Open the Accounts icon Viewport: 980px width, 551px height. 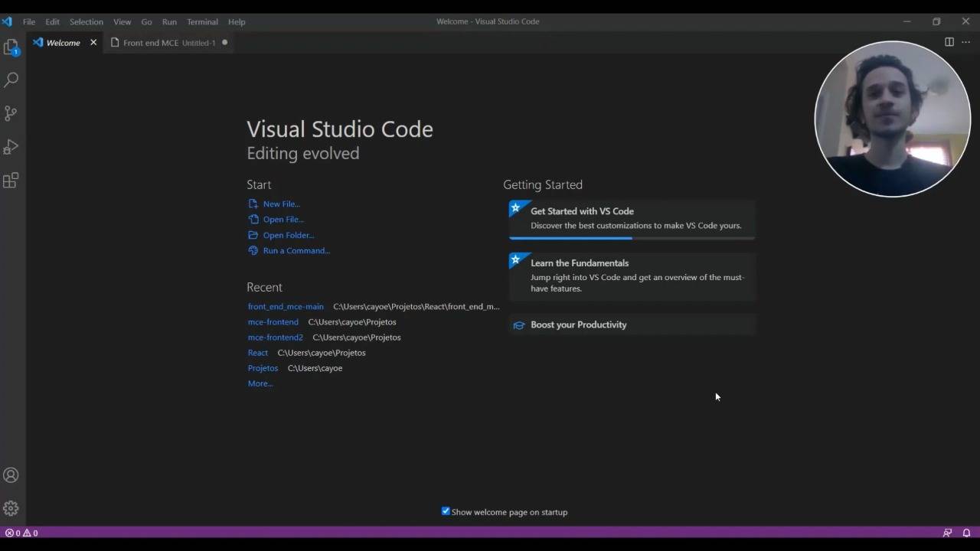(x=11, y=475)
